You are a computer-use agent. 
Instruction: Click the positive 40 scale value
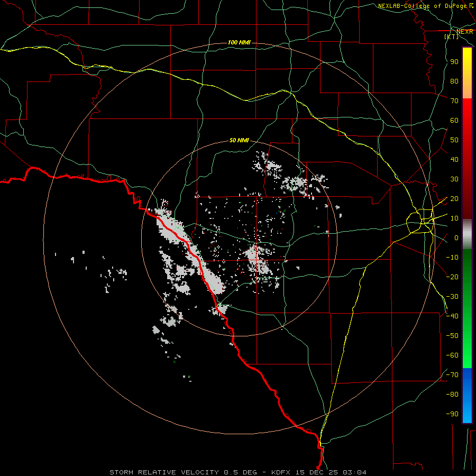point(454,160)
